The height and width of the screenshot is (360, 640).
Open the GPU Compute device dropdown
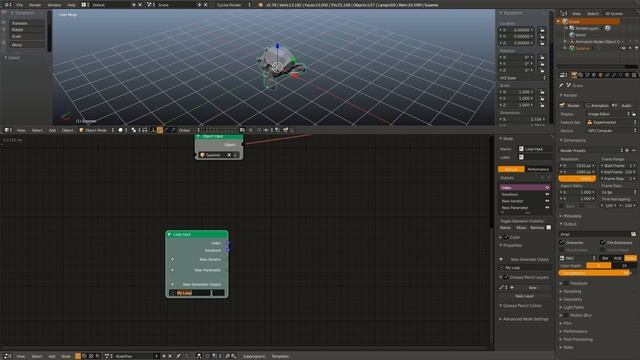point(611,131)
